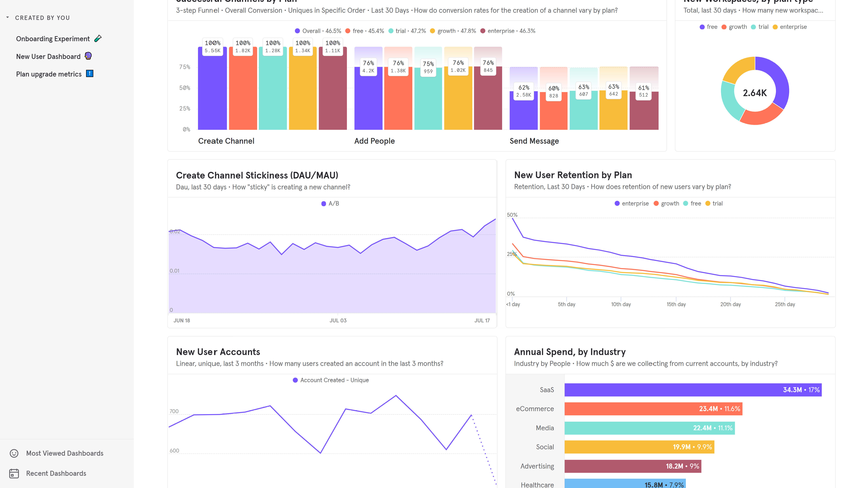This screenshot has width=868, height=488.
Task: Click the 61% 512 enterprise Send Message bar
Action: pos(644,111)
